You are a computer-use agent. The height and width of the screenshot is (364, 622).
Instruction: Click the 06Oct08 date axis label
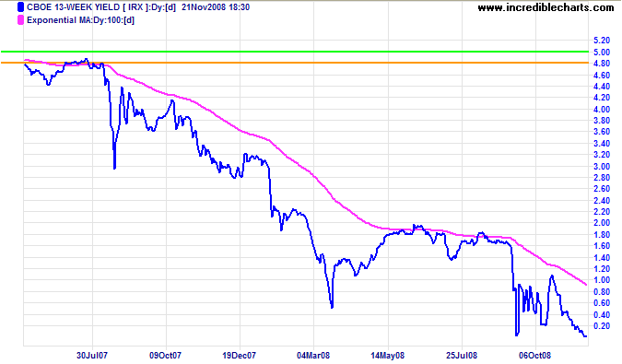tap(535, 356)
